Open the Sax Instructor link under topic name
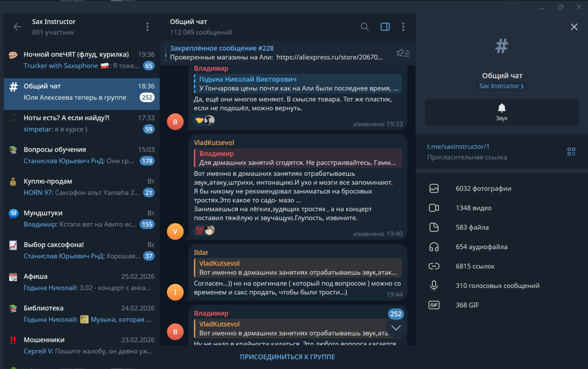 [x=501, y=86]
